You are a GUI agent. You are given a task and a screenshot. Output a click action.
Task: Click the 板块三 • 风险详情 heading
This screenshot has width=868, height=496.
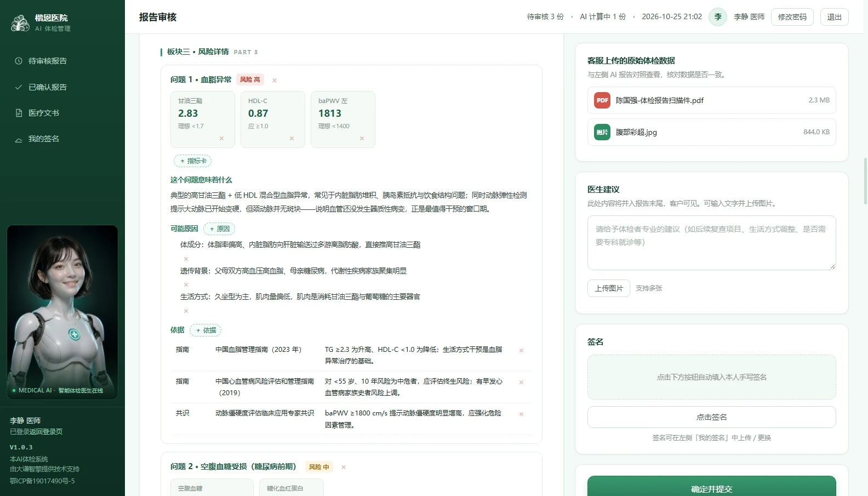point(198,52)
